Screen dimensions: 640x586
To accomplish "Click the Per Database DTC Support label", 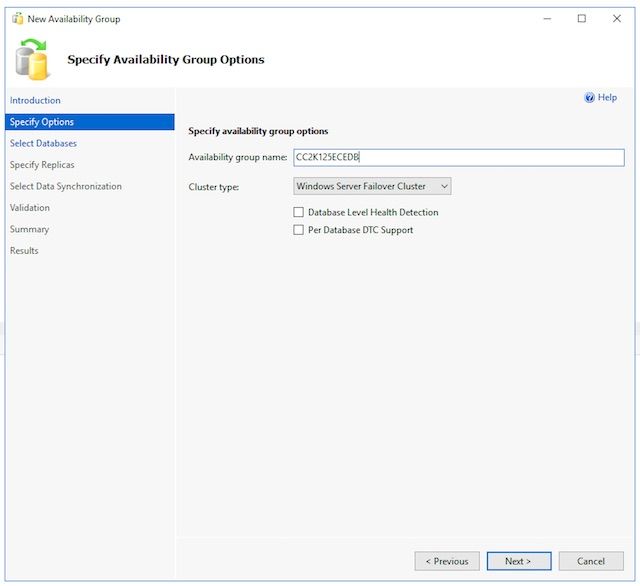I will pos(360,230).
